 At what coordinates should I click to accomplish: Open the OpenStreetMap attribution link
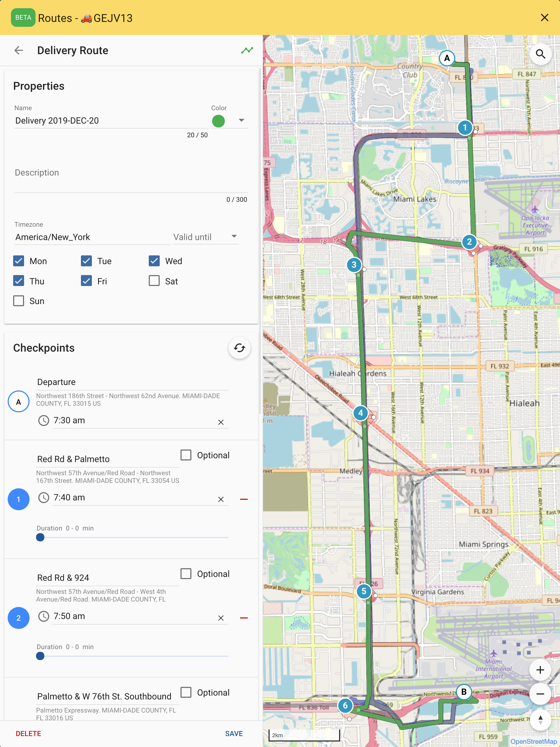(533, 742)
